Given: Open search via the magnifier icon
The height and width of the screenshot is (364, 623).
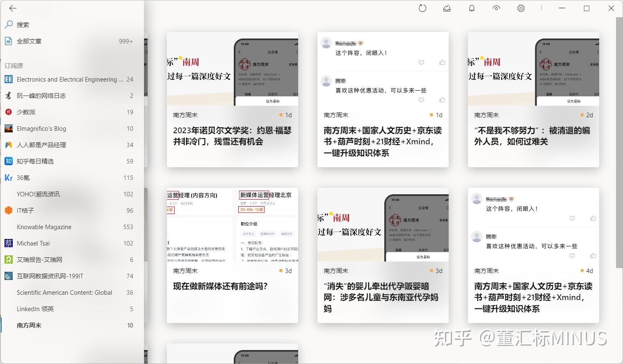Looking at the screenshot, I should pos(9,25).
